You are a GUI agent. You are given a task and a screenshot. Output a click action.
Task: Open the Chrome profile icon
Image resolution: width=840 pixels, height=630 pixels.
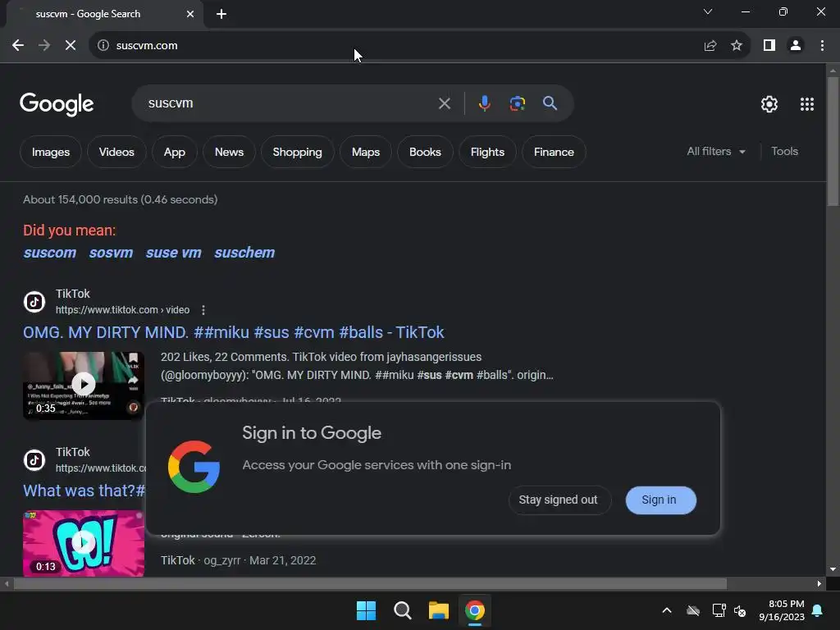point(796,46)
